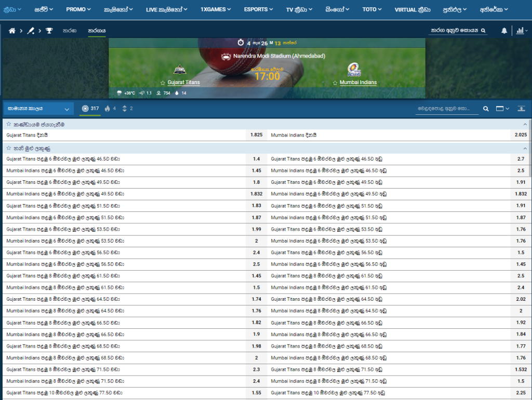Image resolution: width=532 pixels, height=400 pixels.
Task: Open the normal time period dropdown
Action: (x=38, y=109)
